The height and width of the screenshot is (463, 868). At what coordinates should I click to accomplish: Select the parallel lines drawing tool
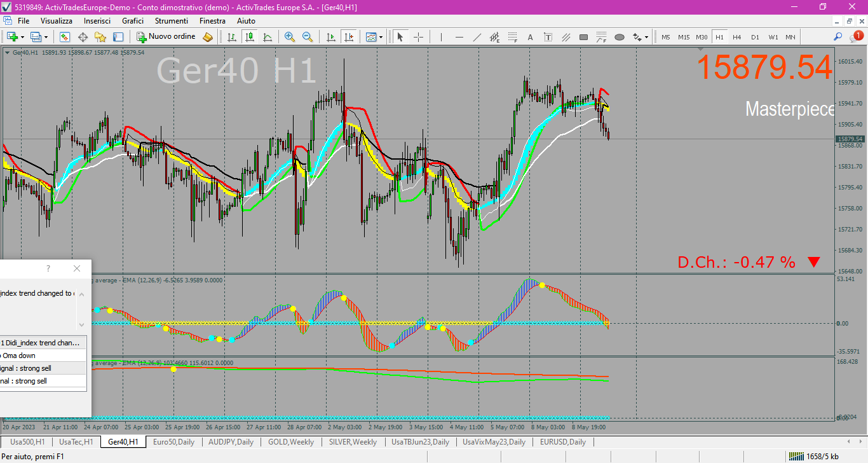tap(566, 37)
